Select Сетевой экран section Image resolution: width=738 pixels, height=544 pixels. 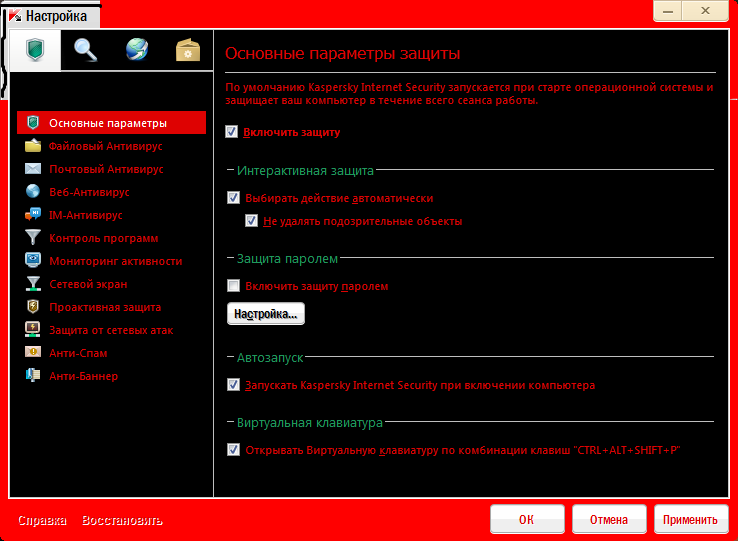(x=112, y=284)
